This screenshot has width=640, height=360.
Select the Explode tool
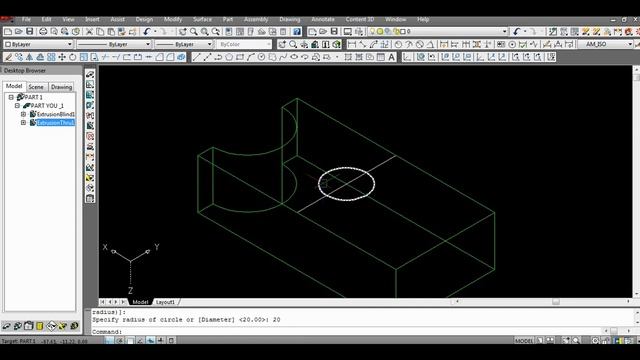click(181, 57)
